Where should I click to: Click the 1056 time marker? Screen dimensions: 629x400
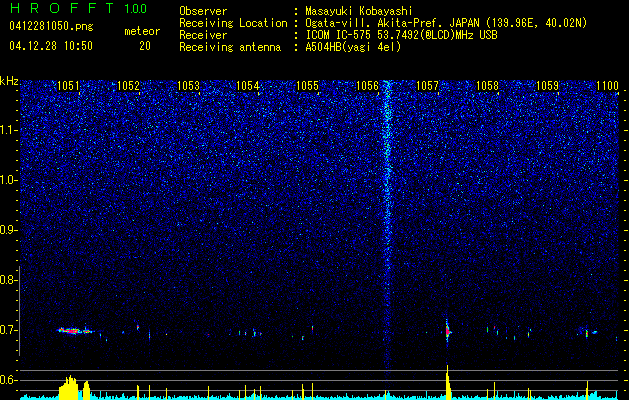368,86
